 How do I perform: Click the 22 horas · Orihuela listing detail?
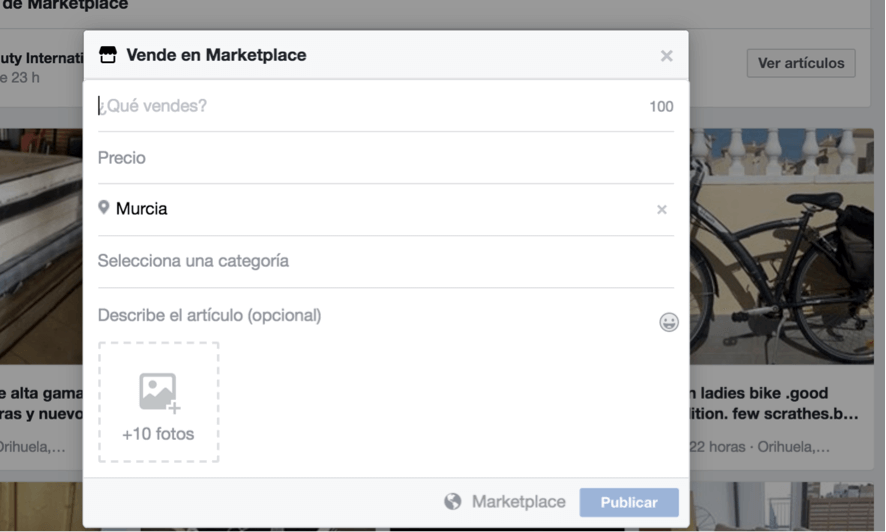(x=760, y=447)
